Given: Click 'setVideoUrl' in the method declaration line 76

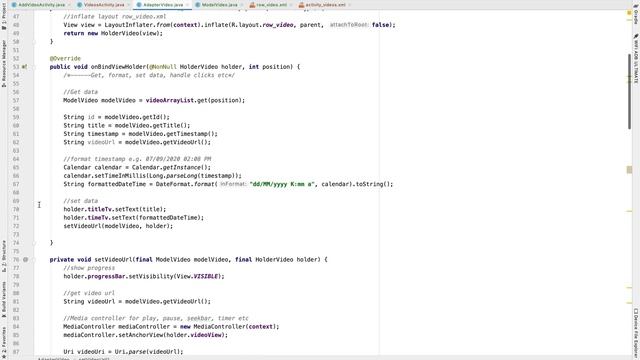Looking at the screenshot, I should click(x=113, y=260).
